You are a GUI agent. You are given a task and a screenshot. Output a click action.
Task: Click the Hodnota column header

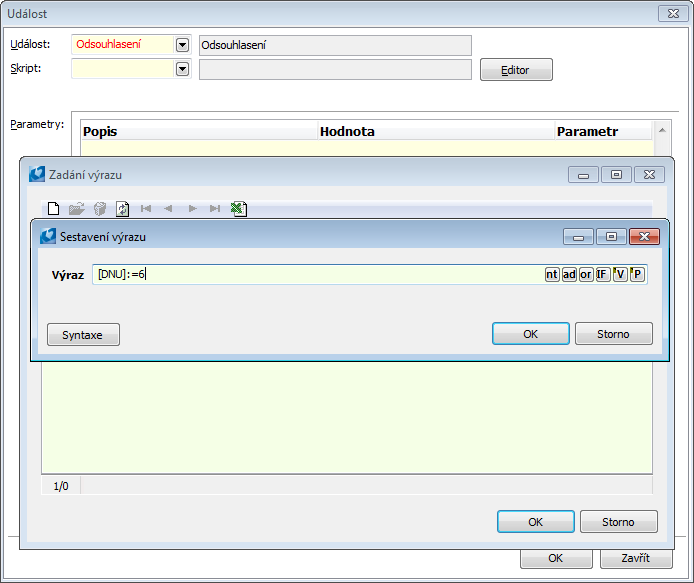coord(436,131)
